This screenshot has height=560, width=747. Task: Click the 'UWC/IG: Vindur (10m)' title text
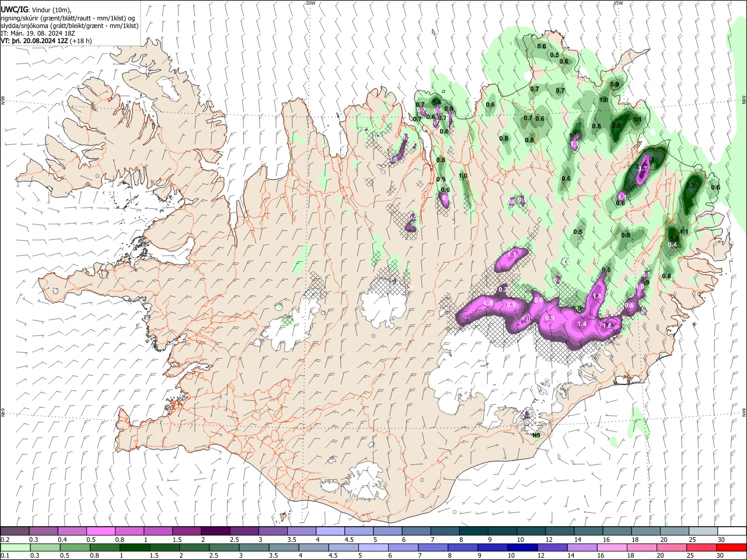click(x=36, y=10)
